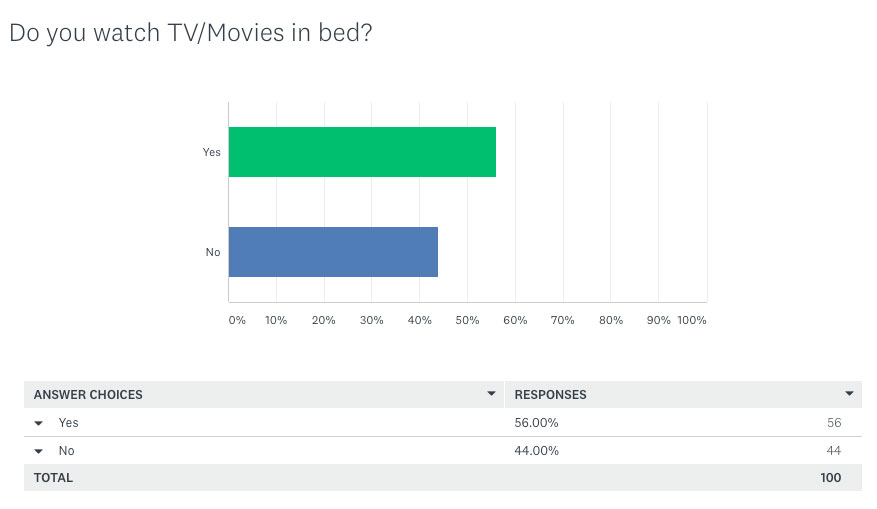Select the blue No bar
The height and width of the screenshot is (509, 877).
tap(333, 252)
